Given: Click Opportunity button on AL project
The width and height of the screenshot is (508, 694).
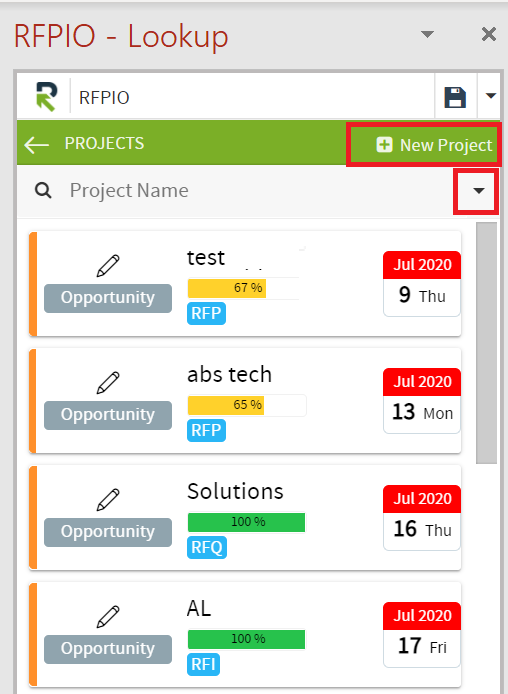Looking at the screenshot, I should pyautogui.click(x=108, y=649).
